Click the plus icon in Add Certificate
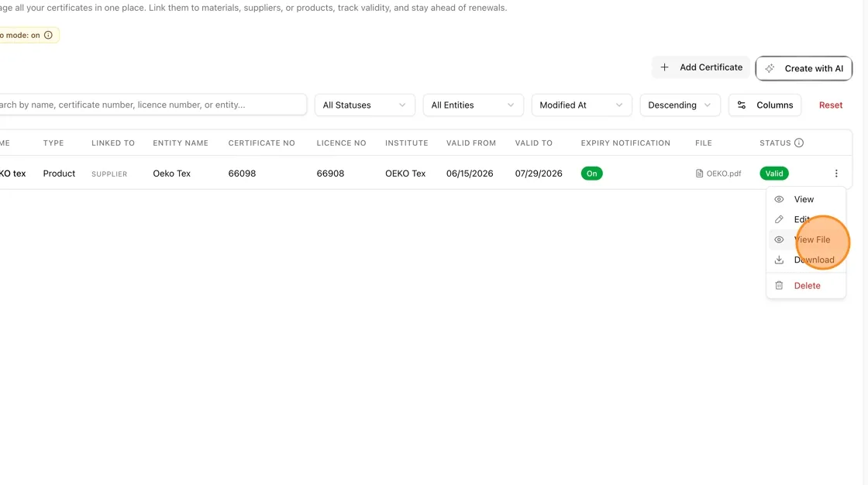868x485 pixels. [664, 67]
